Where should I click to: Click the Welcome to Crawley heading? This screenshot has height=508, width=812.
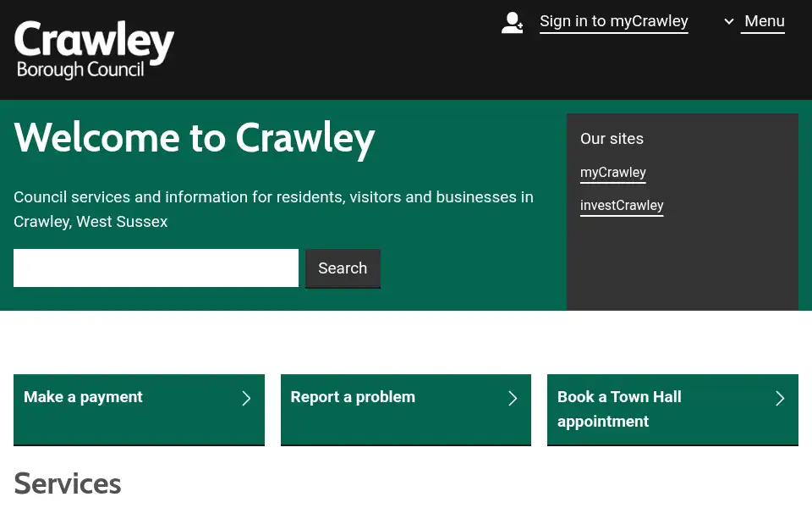coord(195,138)
